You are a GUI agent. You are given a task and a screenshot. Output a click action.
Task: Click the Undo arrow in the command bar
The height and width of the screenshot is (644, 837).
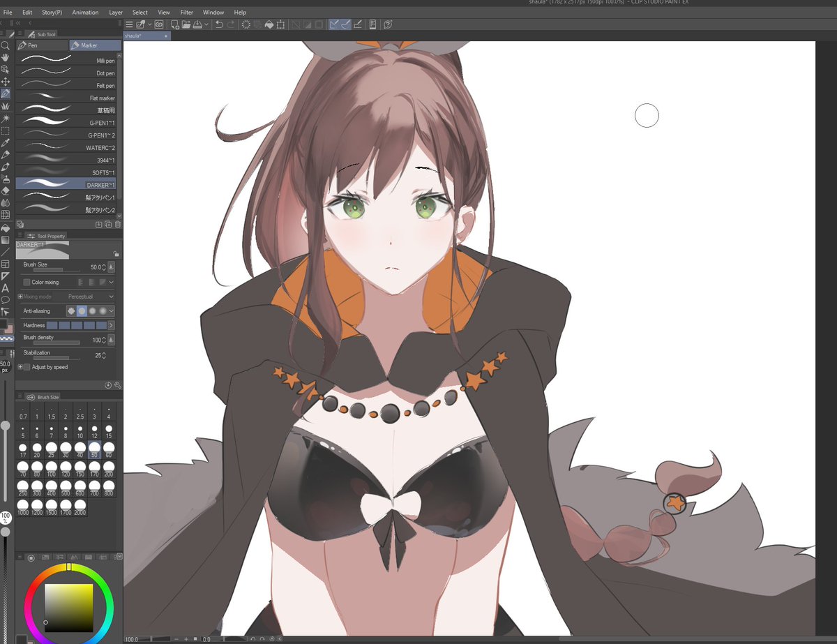pos(219,24)
